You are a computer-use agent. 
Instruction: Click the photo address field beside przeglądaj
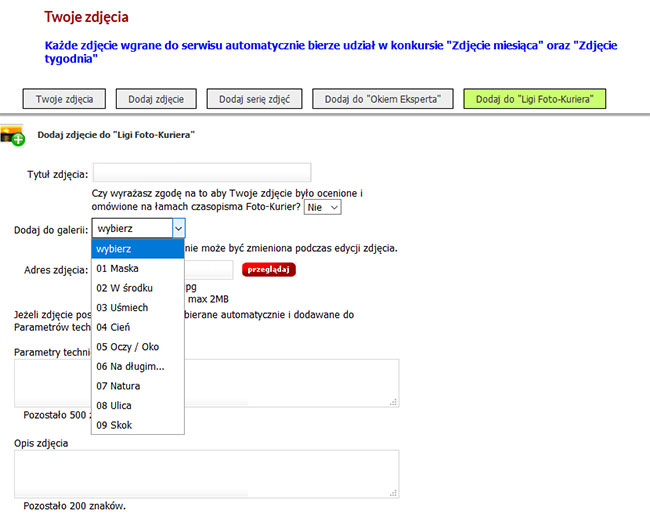209,270
